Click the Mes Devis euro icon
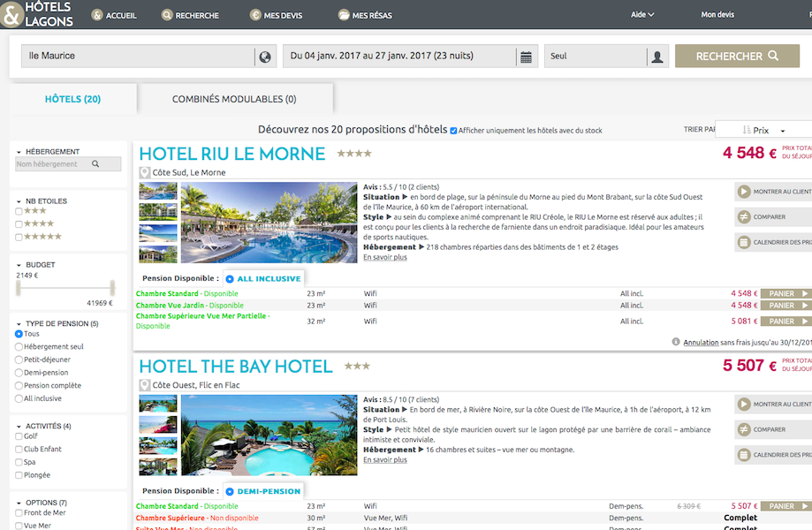 tap(255, 15)
